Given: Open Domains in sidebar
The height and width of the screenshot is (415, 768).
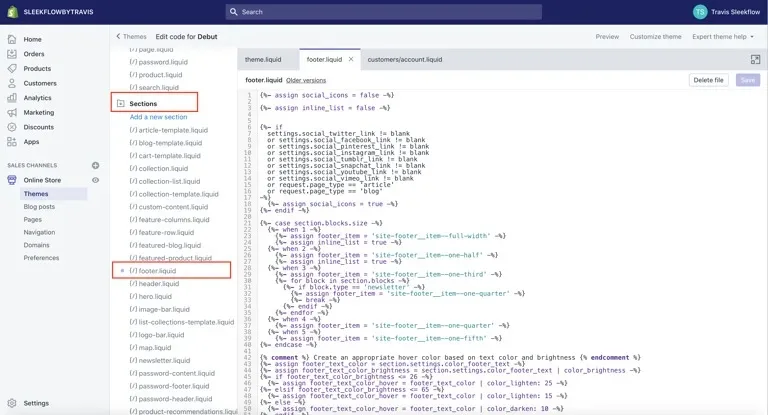Looking at the screenshot, I should (x=37, y=245).
